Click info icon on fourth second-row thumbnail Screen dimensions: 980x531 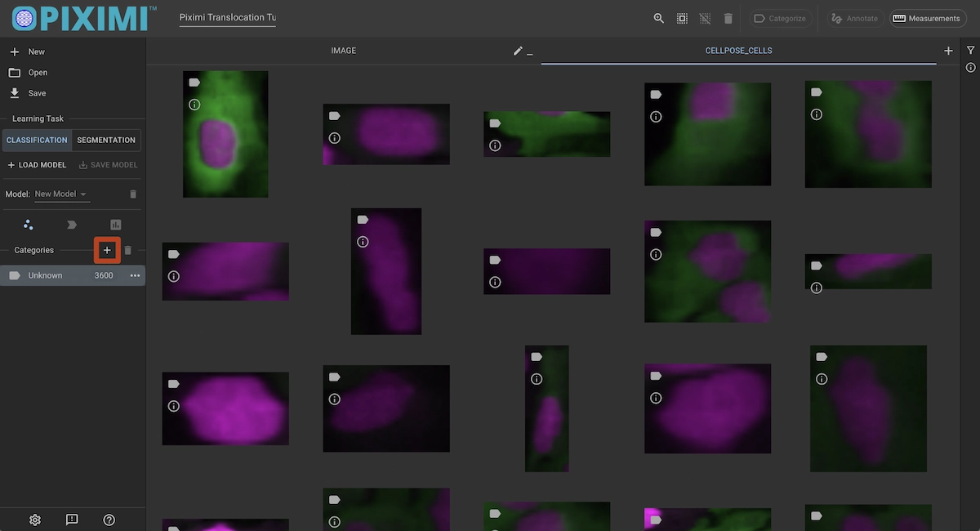[x=656, y=255]
